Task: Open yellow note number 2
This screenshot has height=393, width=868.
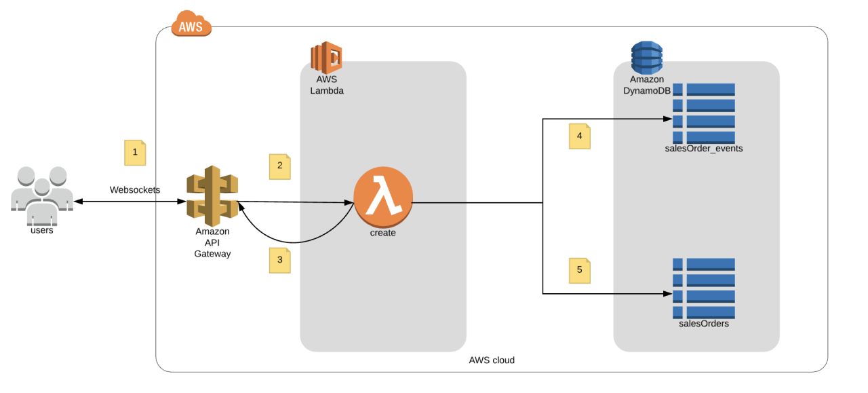Action: (280, 166)
